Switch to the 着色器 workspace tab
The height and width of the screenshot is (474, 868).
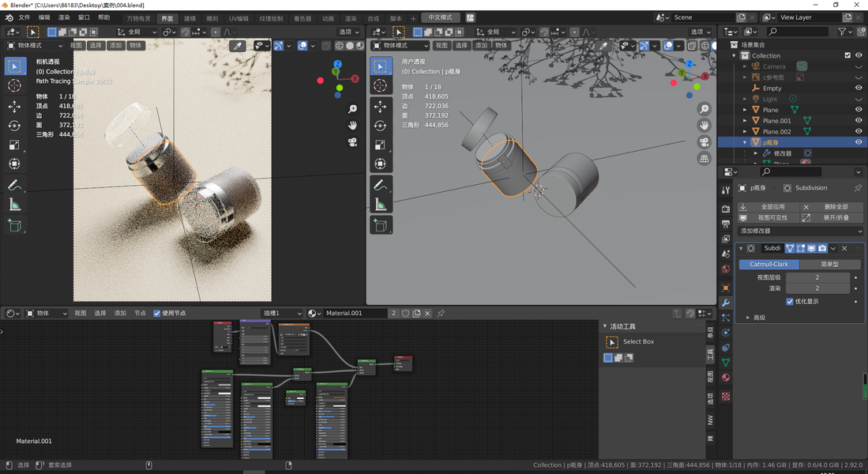point(302,19)
